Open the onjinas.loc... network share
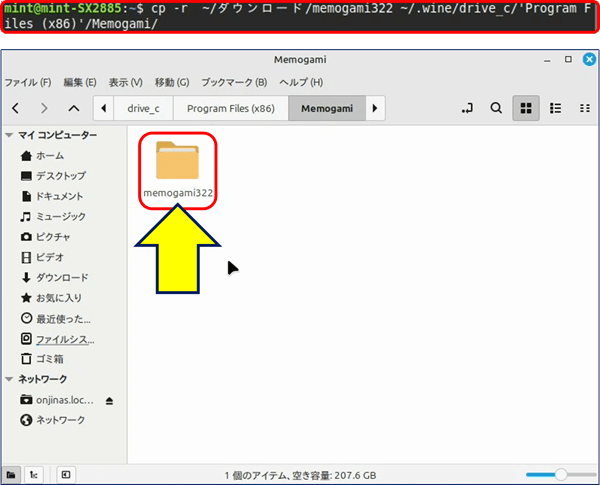The width and height of the screenshot is (600, 485). tap(57, 400)
